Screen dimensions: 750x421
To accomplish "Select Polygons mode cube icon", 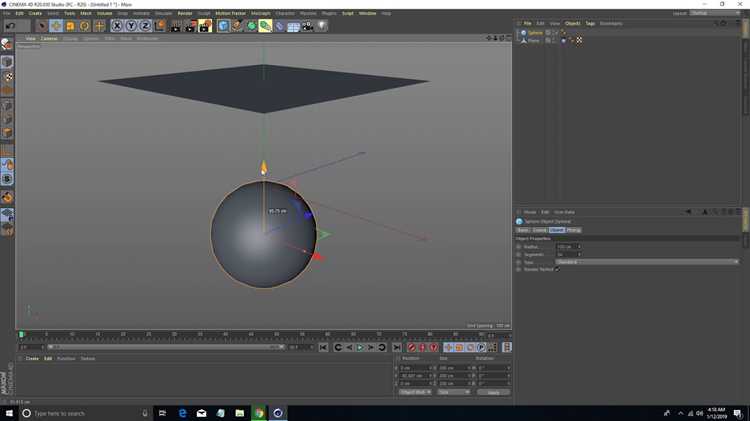I will (x=7, y=133).
